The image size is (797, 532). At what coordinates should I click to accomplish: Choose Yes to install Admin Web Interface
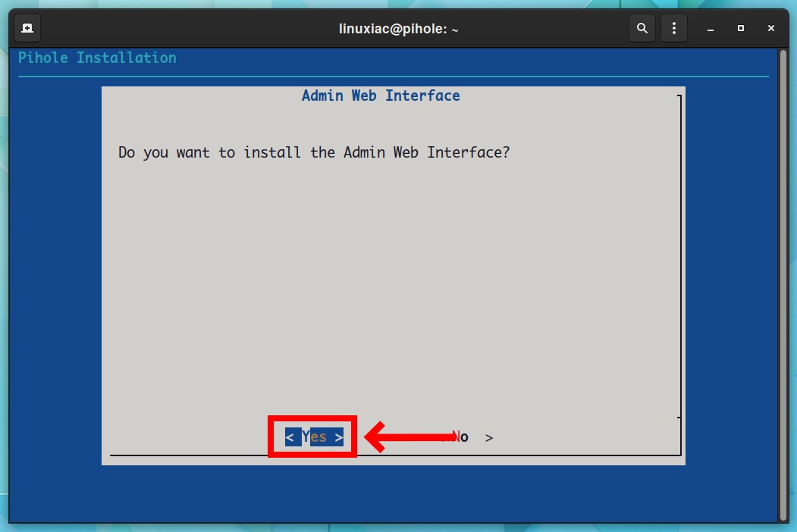click(x=314, y=437)
